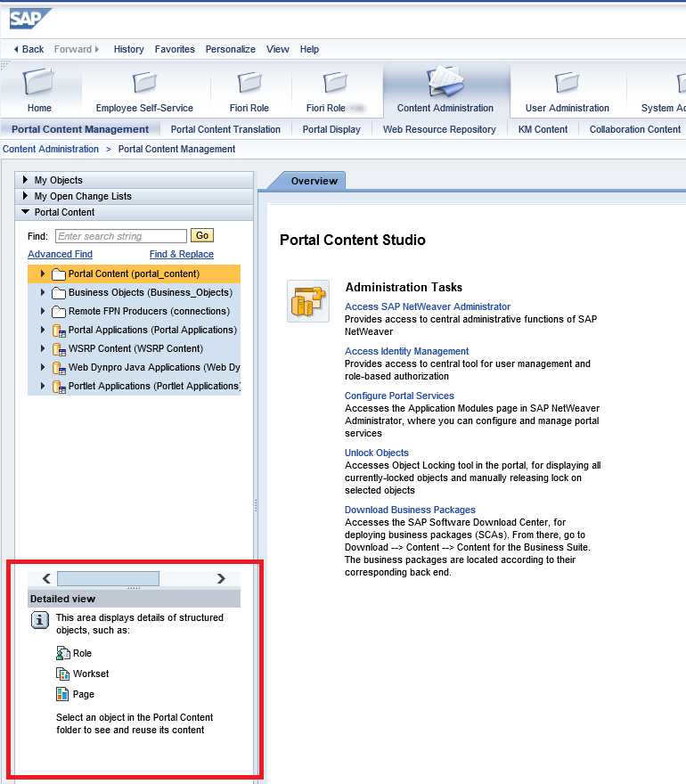Screen dimensions: 686x784
Task: Open Access Identity Management link
Action: point(406,351)
